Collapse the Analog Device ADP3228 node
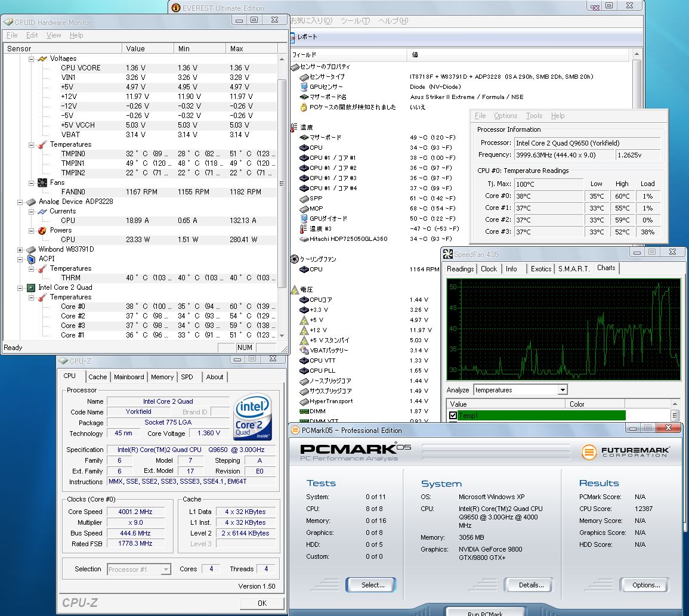Viewport: 689px width, 616px height. point(20,202)
